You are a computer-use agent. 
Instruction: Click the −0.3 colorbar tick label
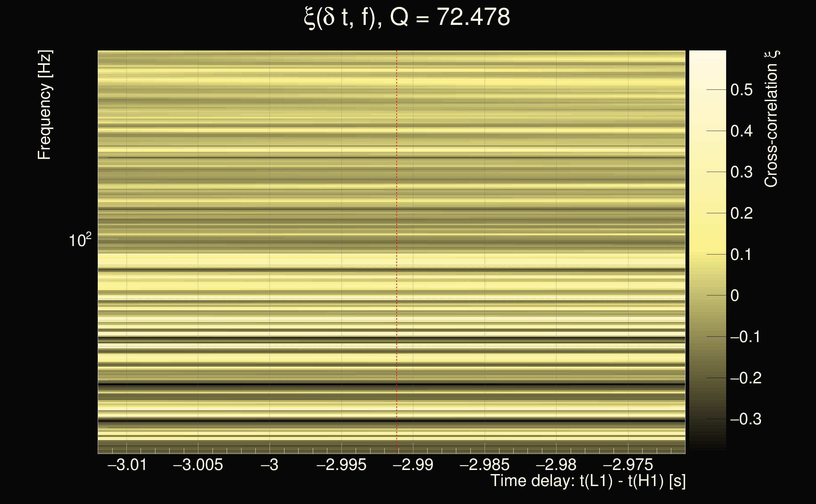click(x=745, y=419)
